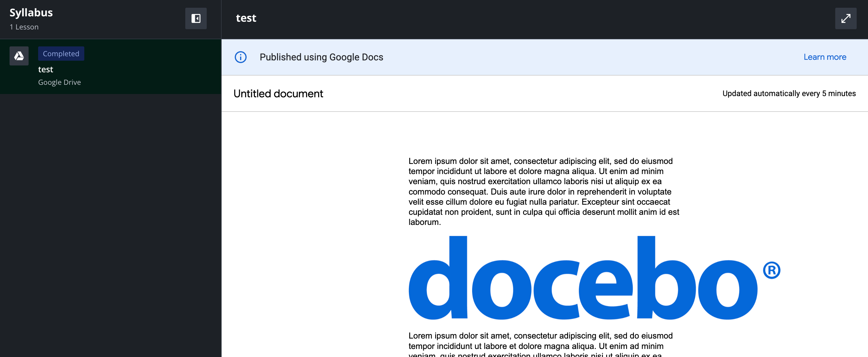
Task: Click 'Published using Google Docs' text
Action: (x=321, y=57)
